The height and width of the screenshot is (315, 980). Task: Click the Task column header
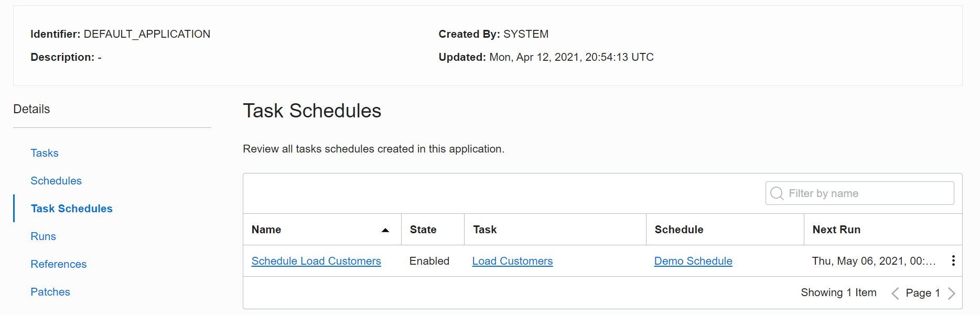pos(485,230)
